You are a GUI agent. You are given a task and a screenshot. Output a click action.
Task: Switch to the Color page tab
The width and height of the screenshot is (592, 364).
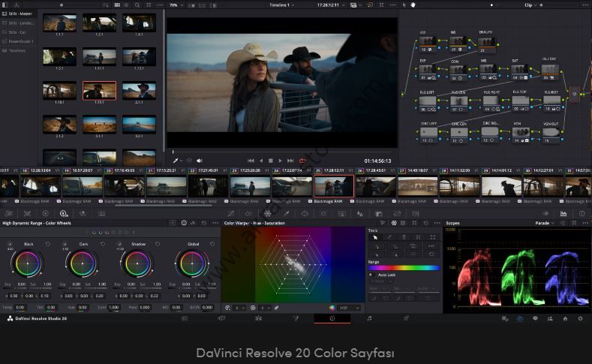click(x=332, y=318)
